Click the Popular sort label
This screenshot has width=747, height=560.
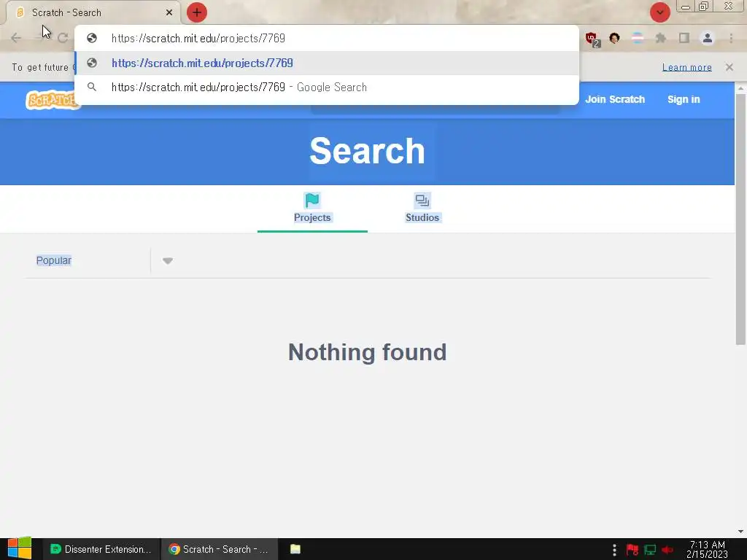tap(54, 260)
